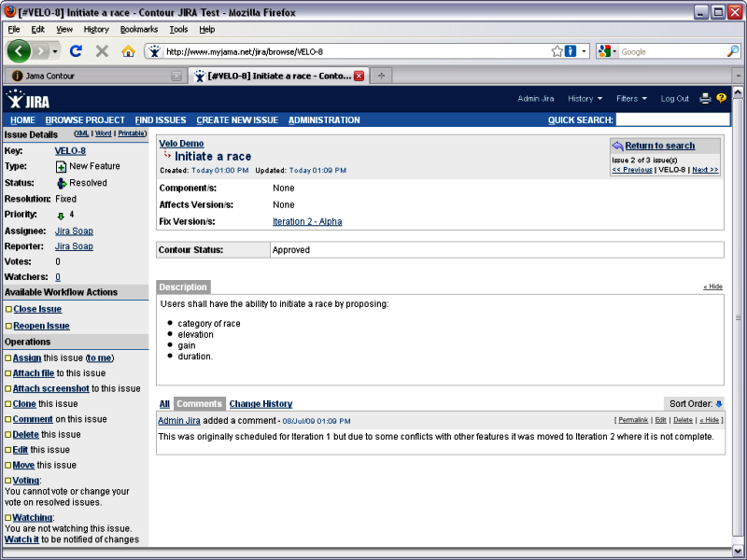Click the Reopen Issue workflow action
Image resolution: width=747 pixels, height=560 pixels.
point(41,326)
